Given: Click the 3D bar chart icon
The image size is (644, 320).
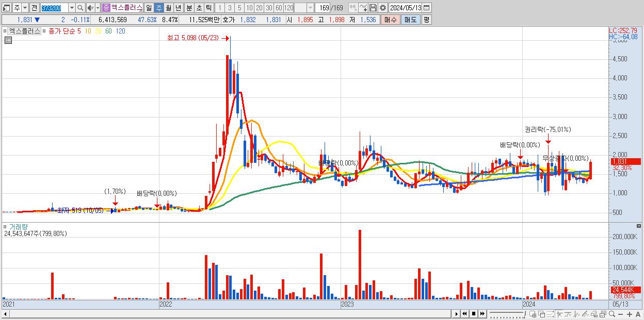Looking at the screenshot, I should coord(594,314).
